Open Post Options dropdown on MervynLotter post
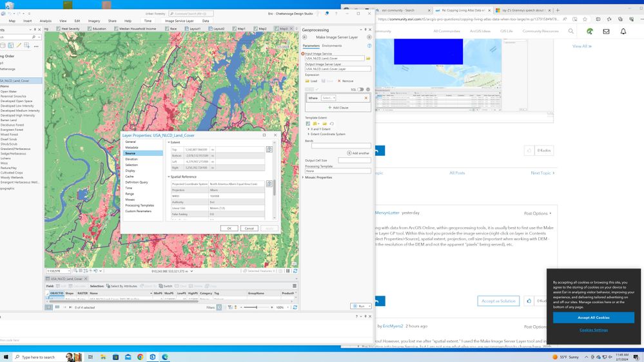Screen dimensions: 644x362 [x=538, y=213]
